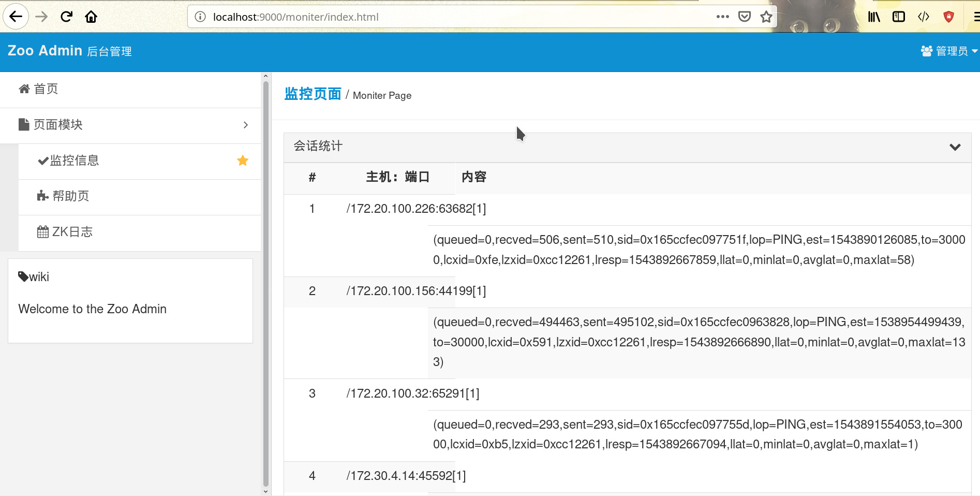Click Welcome to the Zoo Admin text
Viewport: 980px width, 496px height.
pyautogui.click(x=93, y=309)
